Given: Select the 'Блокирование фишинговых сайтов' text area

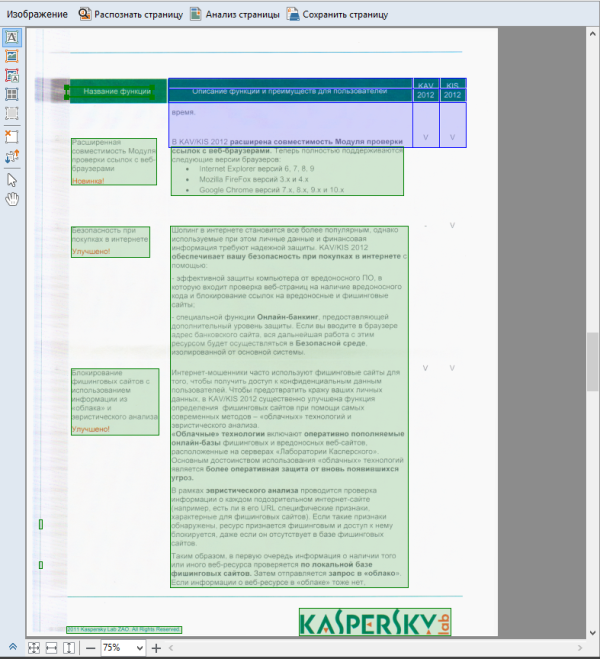Looking at the screenshot, I should coord(115,402).
